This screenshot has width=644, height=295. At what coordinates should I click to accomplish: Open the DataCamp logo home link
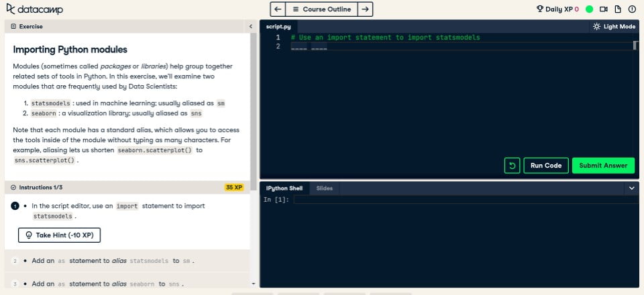coord(35,9)
